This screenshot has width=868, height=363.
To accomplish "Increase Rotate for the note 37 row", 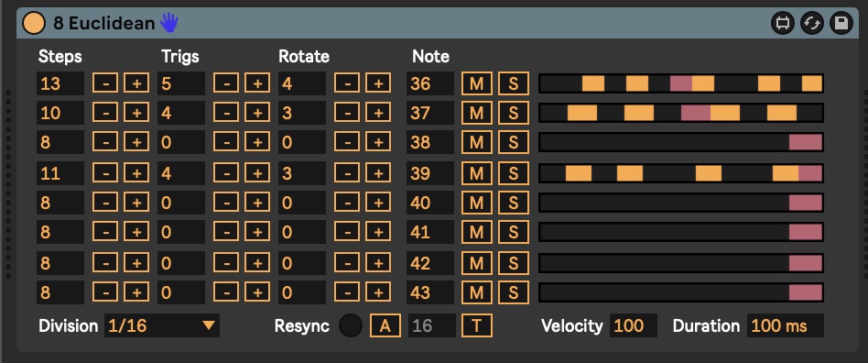I will [x=378, y=113].
